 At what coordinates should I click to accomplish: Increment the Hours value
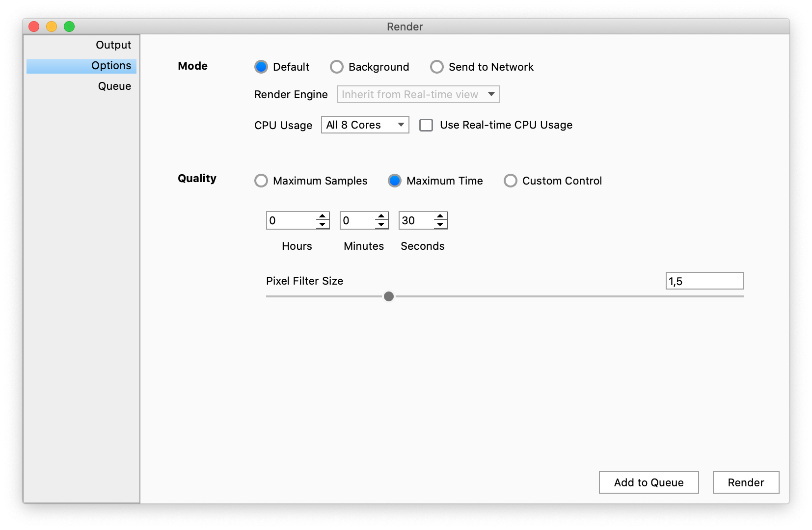tap(322, 217)
